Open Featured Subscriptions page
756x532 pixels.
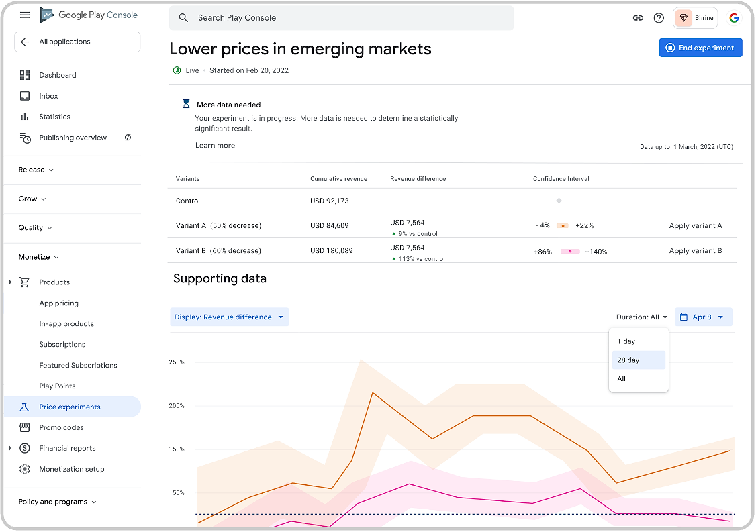click(78, 365)
